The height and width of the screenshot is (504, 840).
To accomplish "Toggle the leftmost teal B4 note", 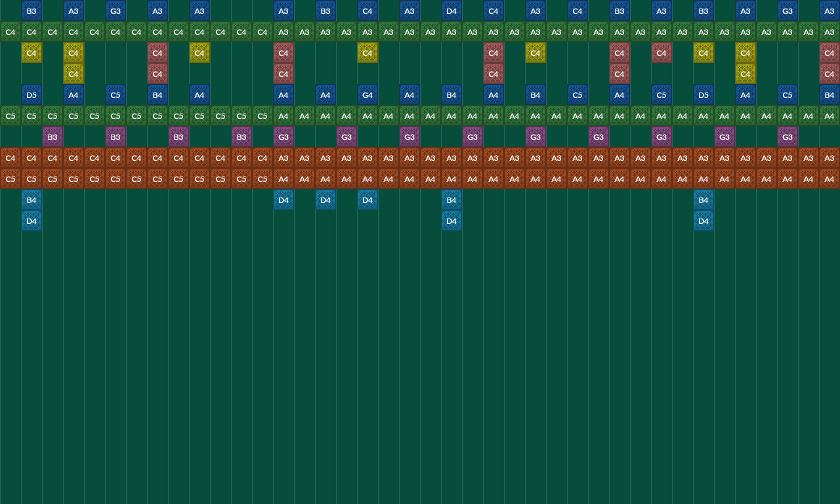I will click(31, 200).
